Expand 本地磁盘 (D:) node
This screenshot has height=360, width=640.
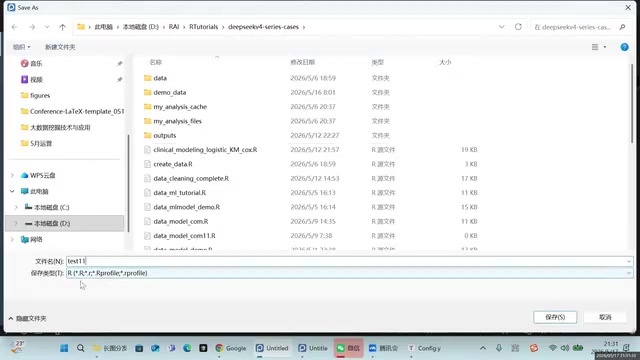pos(16,223)
